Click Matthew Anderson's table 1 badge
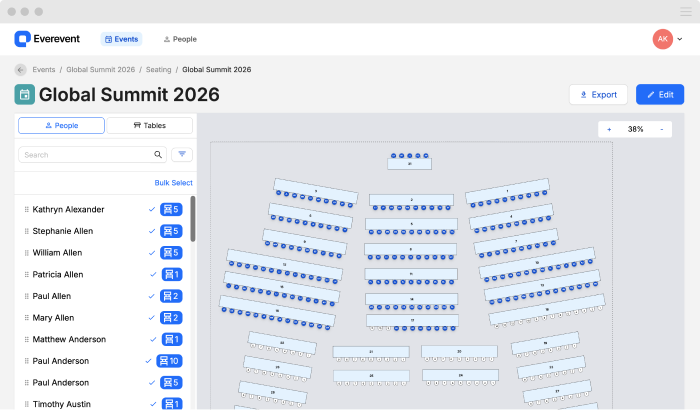 (172, 339)
